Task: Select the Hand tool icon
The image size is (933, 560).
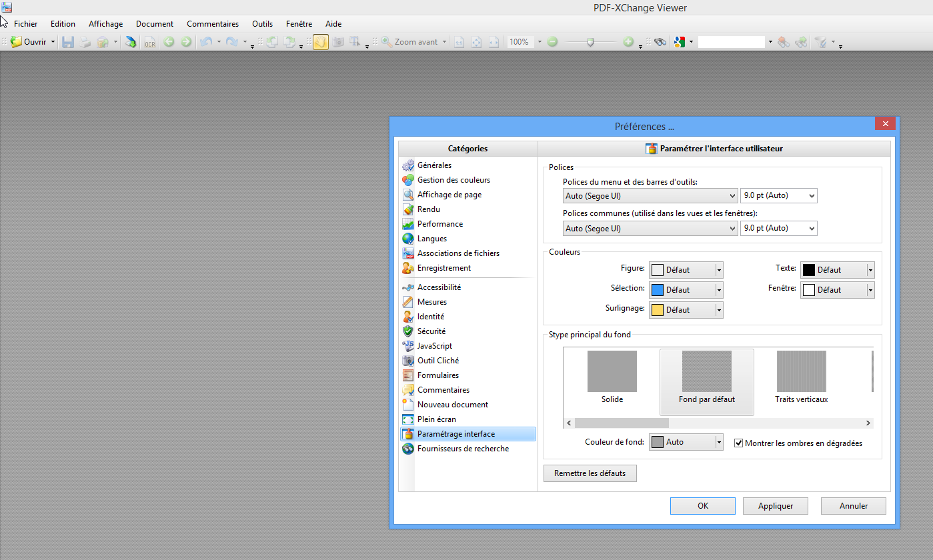Action: (321, 42)
